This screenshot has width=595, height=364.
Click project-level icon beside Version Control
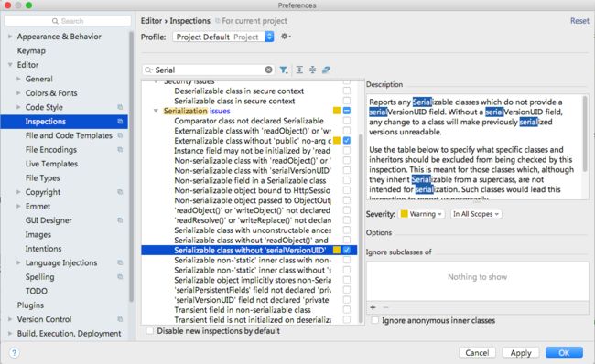point(120,319)
